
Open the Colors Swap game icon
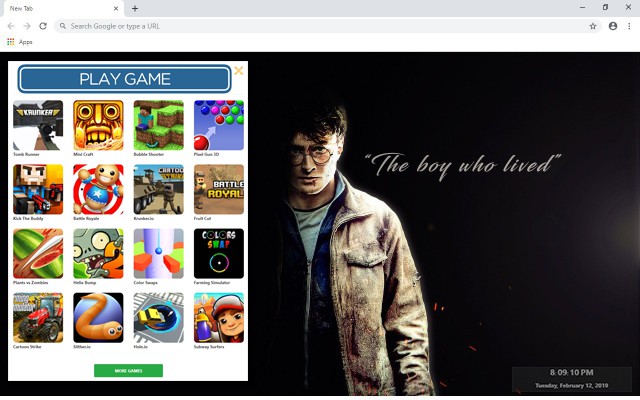point(219,253)
